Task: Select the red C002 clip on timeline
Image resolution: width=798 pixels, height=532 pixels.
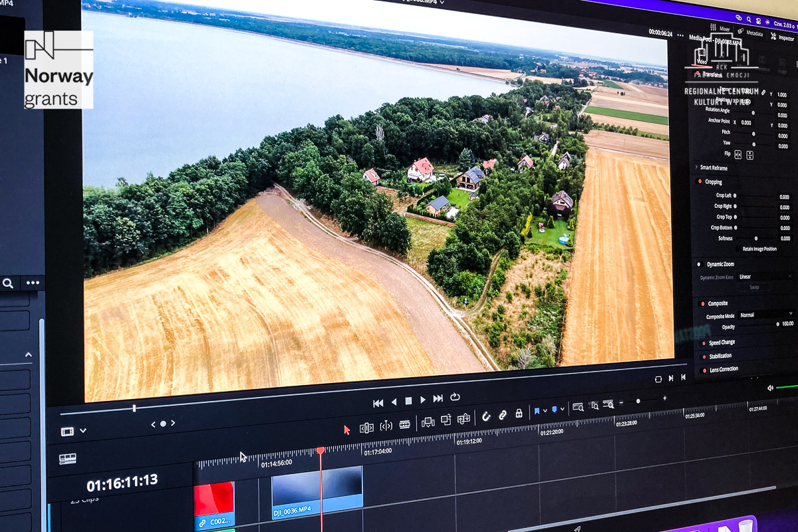Action: (214, 505)
